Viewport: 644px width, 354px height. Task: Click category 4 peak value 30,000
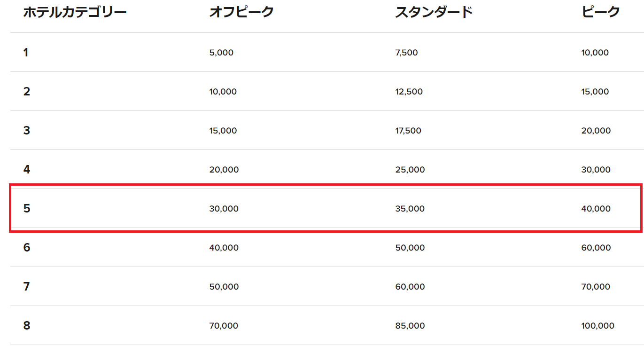pos(596,170)
